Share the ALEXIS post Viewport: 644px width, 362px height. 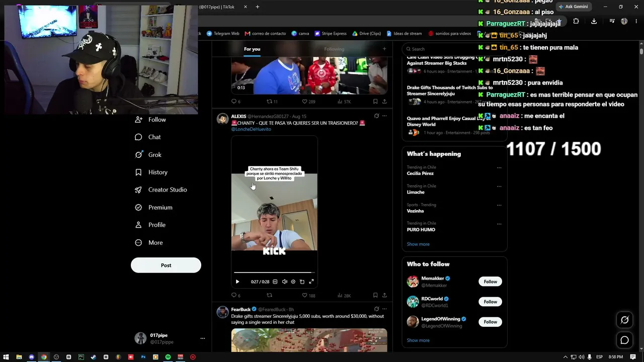click(384, 295)
